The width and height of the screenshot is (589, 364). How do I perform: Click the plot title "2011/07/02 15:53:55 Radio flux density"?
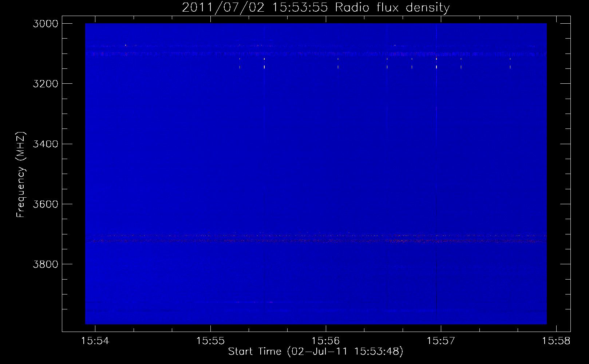[x=316, y=7]
